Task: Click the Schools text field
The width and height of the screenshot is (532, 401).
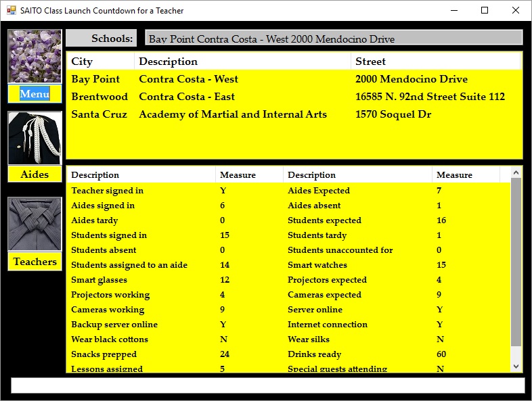Action: click(334, 39)
